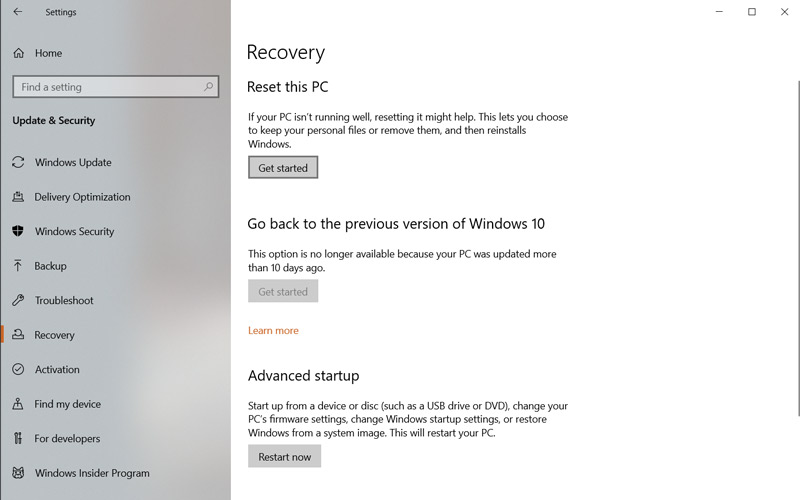The image size is (800, 500).
Task: Click the Backup upload arrow icon
Action: (17, 266)
